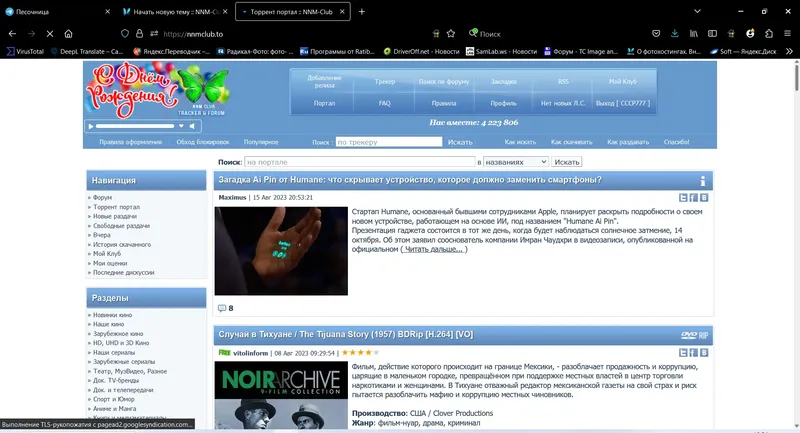Expand the list-all-tabs chevron
Viewport: 800px width, 433px height.
tap(697, 11)
